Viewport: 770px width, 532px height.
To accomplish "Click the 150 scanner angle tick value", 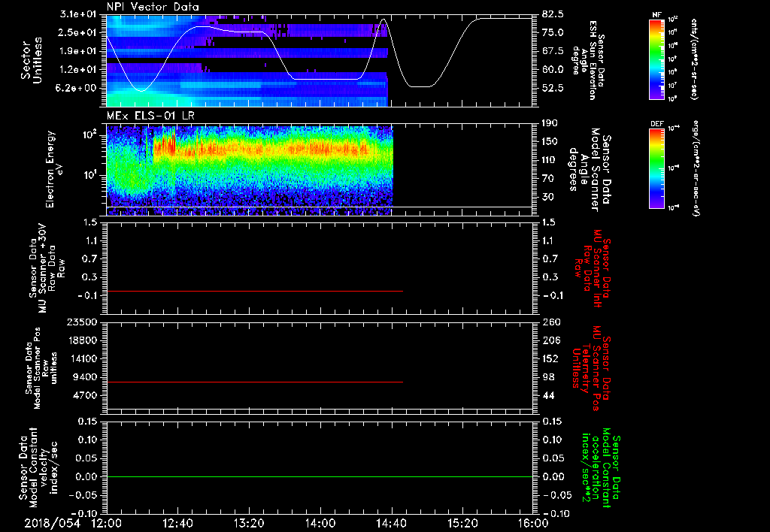I will pos(550,142).
